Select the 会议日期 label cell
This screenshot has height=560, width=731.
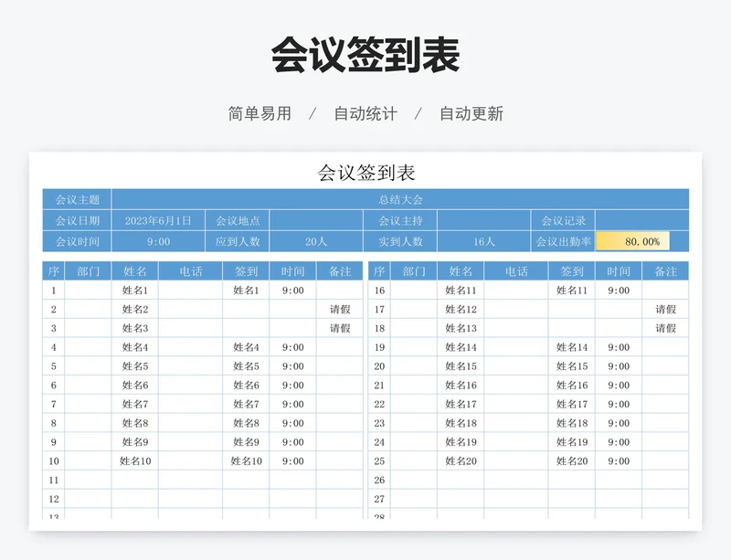(77, 220)
